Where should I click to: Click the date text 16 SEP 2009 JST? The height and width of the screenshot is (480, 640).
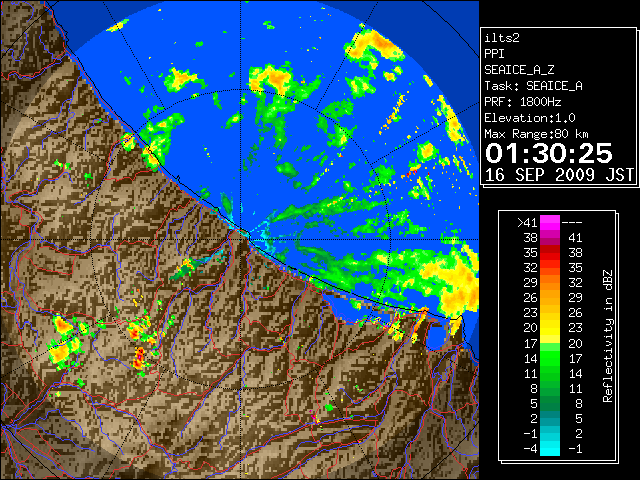559,175
